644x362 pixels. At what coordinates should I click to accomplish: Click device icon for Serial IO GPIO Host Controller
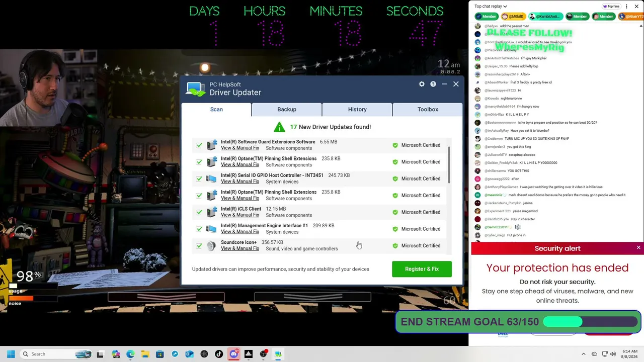click(212, 178)
